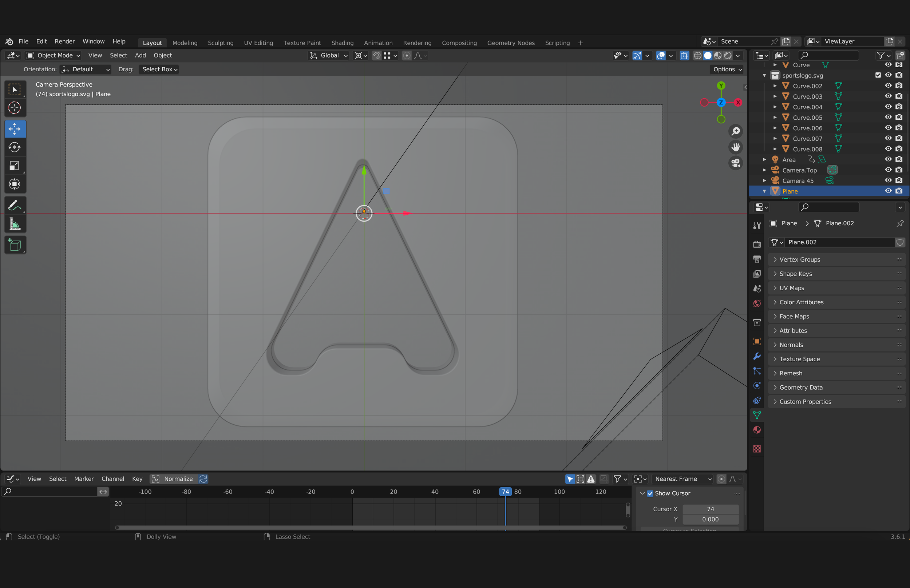Open the View Layer properties tab
The height and width of the screenshot is (588, 910).
757,274
